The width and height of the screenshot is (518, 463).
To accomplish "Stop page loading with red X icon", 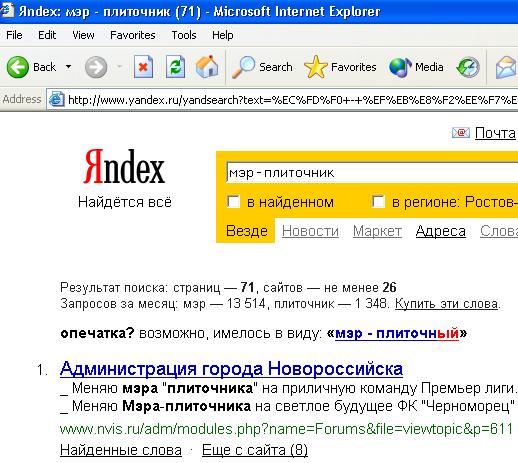I will pyautogui.click(x=143, y=67).
